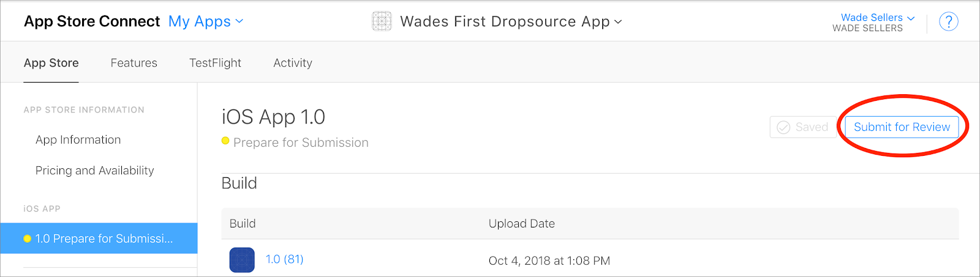Open App Information in sidebar
This screenshot has height=277, width=980.
click(x=78, y=140)
